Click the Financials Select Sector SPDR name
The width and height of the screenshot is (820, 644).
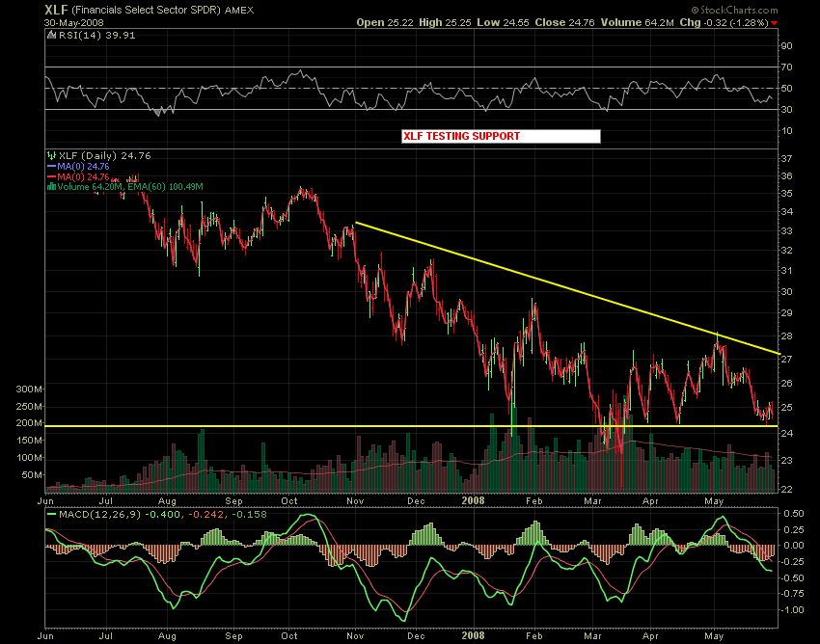tap(146, 11)
